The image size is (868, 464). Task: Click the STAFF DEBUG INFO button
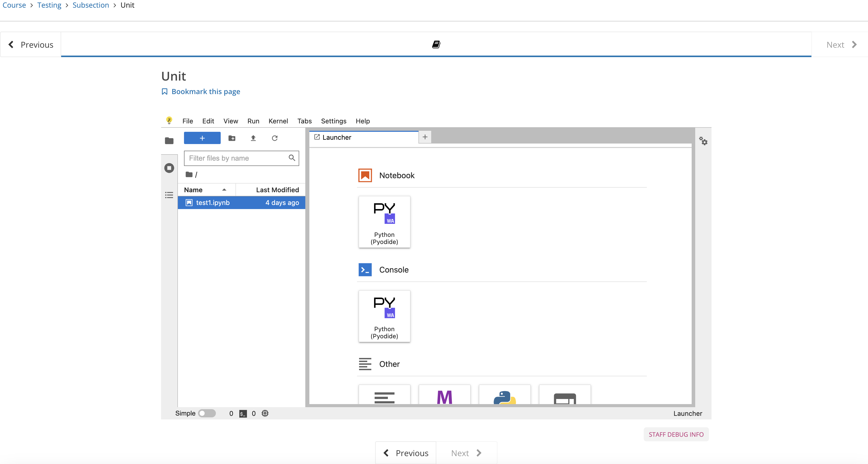[676, 435]
